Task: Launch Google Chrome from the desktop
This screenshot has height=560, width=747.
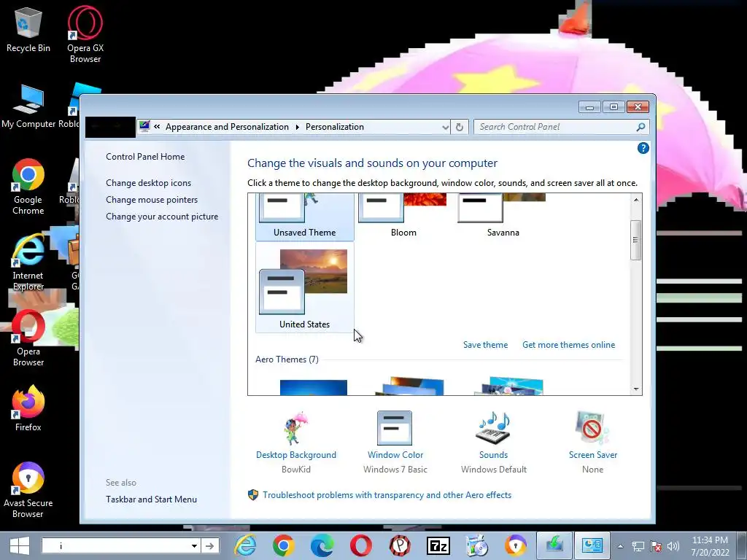Action: [28, 186]
